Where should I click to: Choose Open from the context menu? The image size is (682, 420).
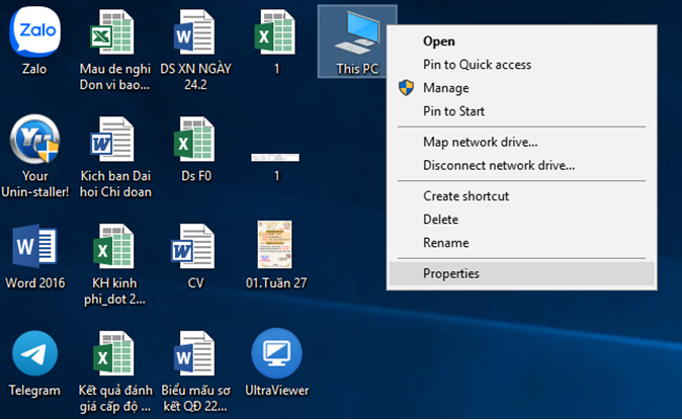[522, 41]
